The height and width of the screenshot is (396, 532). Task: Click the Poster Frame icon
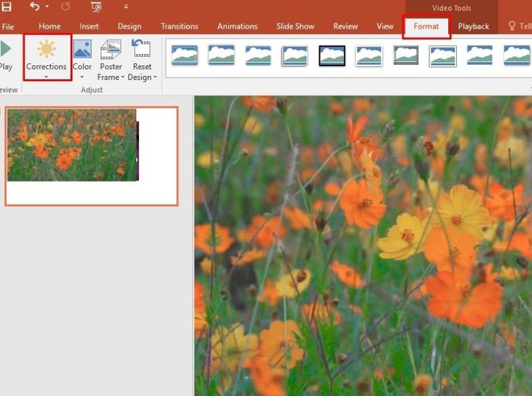click(x=111, y=49)
